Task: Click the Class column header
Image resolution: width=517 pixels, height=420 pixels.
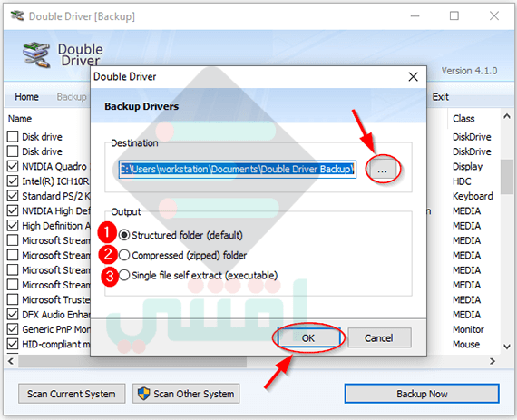Action: tap(463, 119)
